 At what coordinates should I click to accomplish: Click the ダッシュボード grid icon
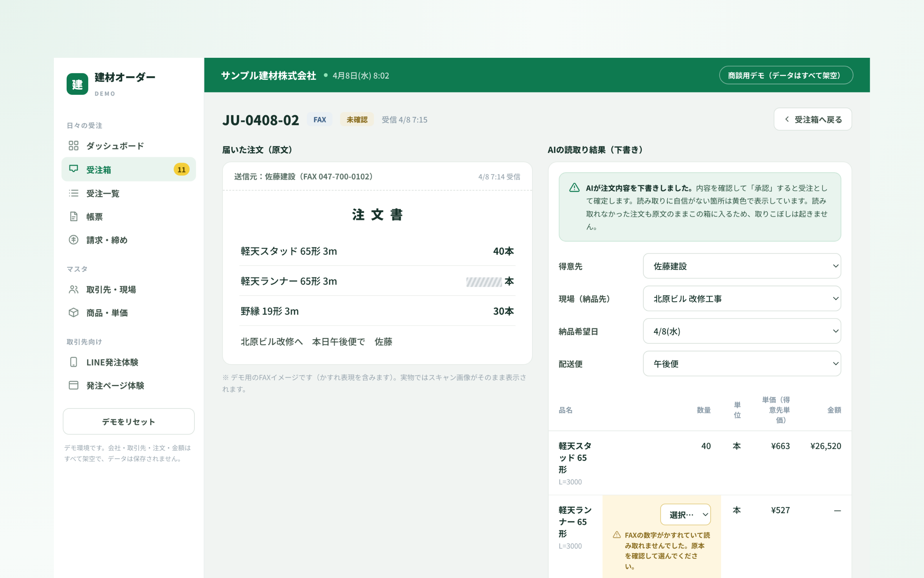point(74,146)
